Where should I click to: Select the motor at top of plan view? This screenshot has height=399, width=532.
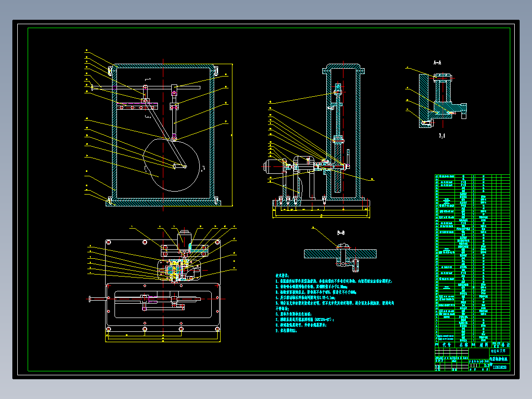tap(185, 239)
